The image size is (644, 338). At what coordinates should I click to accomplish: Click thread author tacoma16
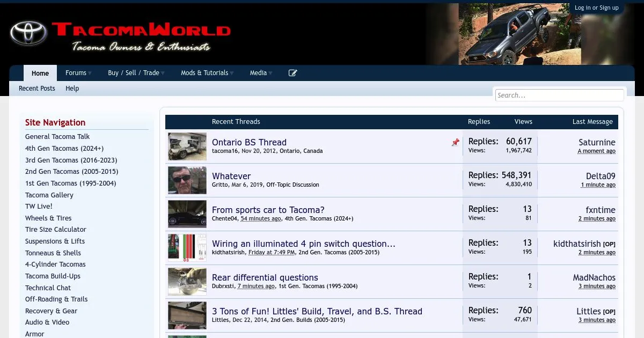pos(225,151)
